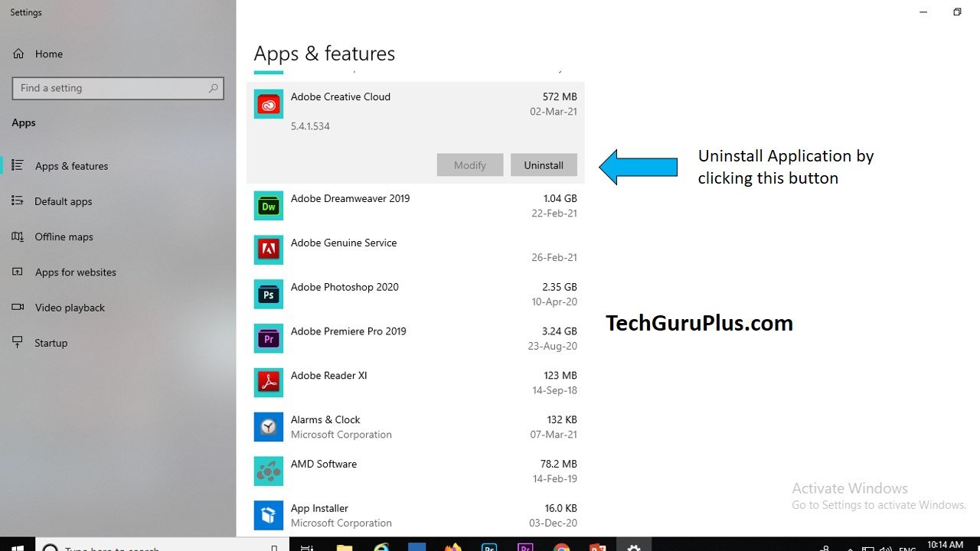
Task: Go to Settings Home
Action: 48,54
